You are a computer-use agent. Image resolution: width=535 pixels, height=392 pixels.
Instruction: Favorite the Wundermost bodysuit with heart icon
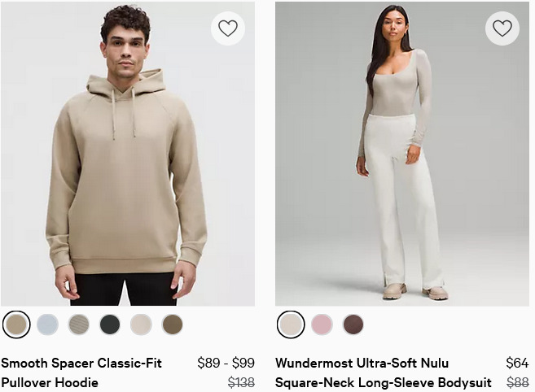502,28
